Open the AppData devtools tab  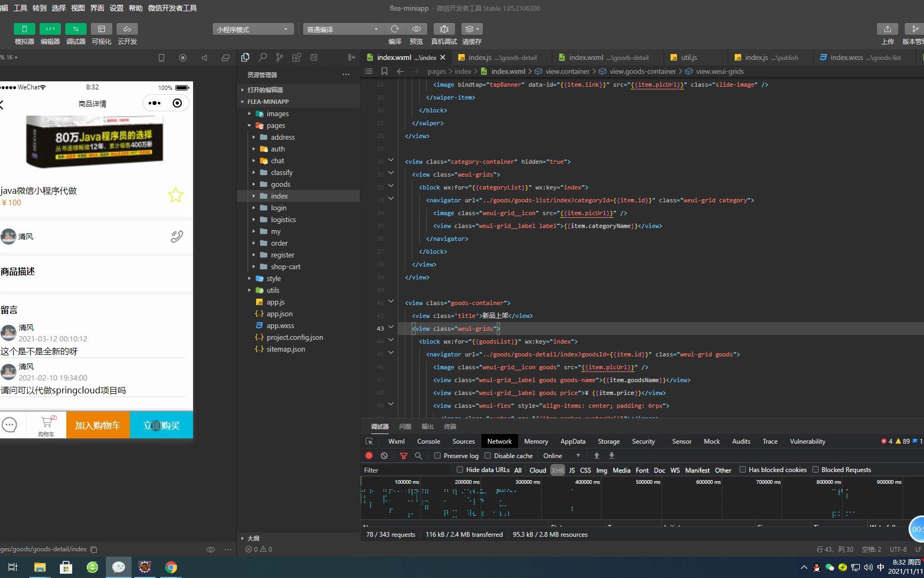tap(573, 441)
